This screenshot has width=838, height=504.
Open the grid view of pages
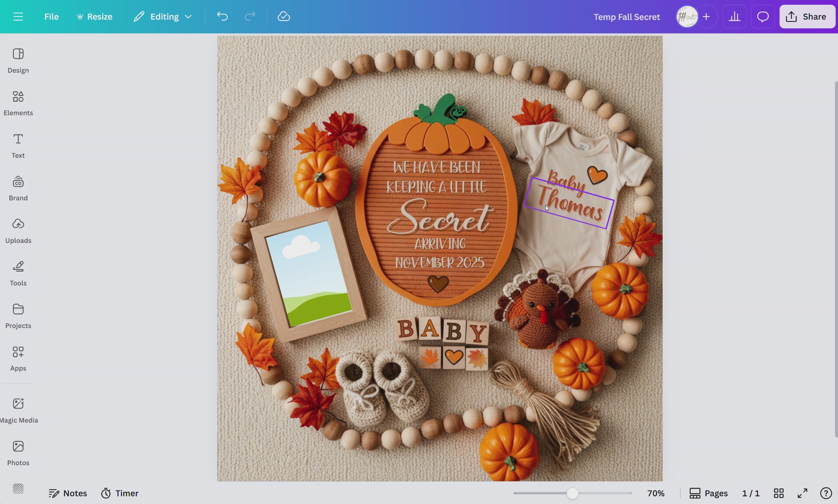pyautogui.click(x=779, y=493)
